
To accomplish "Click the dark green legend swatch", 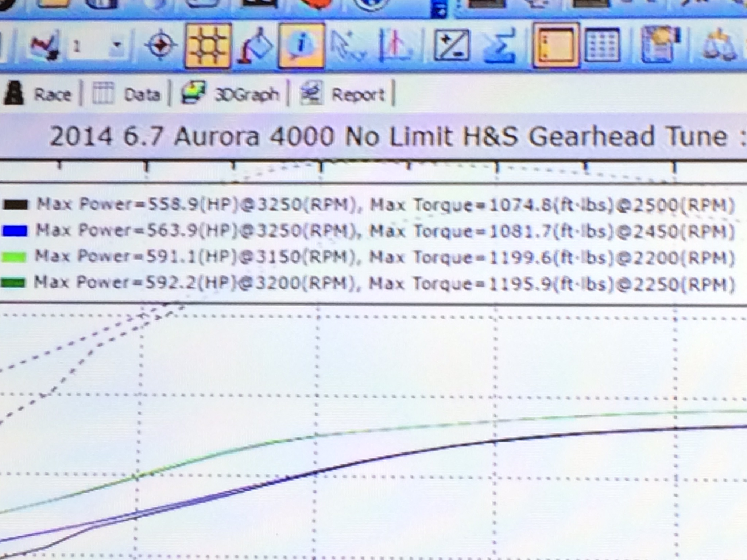I will click(x=13, y=283).
